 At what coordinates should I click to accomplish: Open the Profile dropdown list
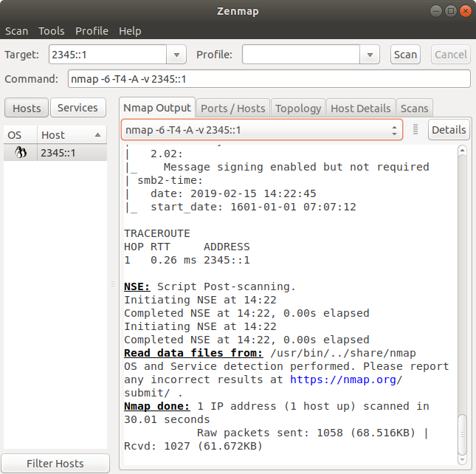click(370, 55)
